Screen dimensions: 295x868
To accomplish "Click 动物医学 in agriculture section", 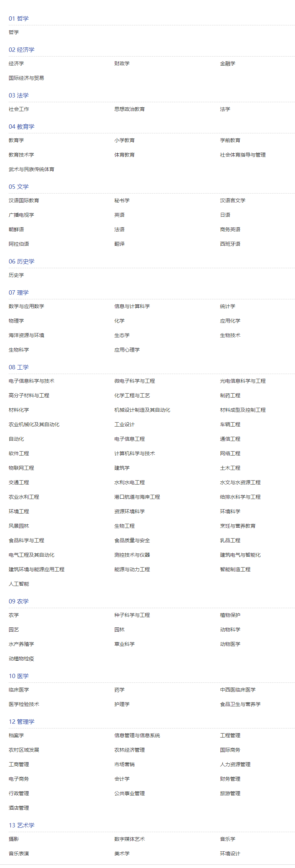I will click(x=230, y=644).
